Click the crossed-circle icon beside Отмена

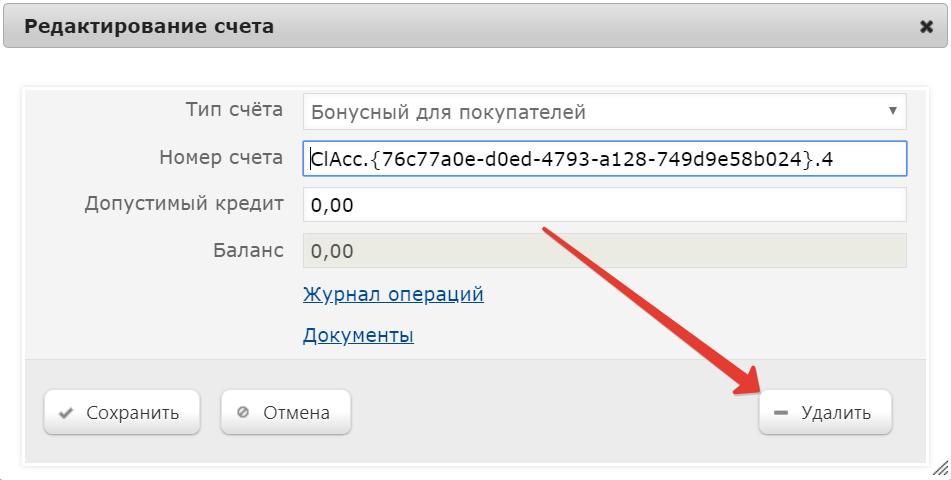(243, 413)
